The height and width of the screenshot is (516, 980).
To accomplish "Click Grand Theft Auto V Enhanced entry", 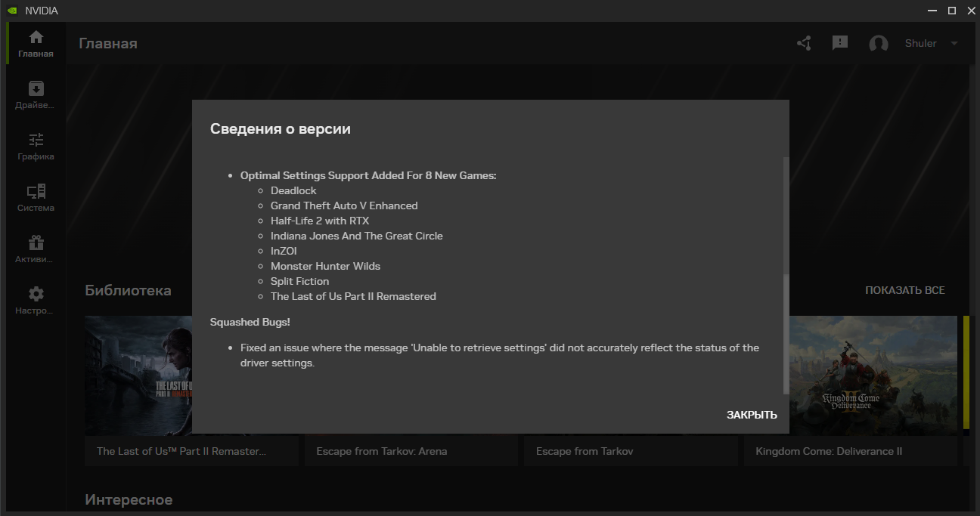I will pos(344,205).
